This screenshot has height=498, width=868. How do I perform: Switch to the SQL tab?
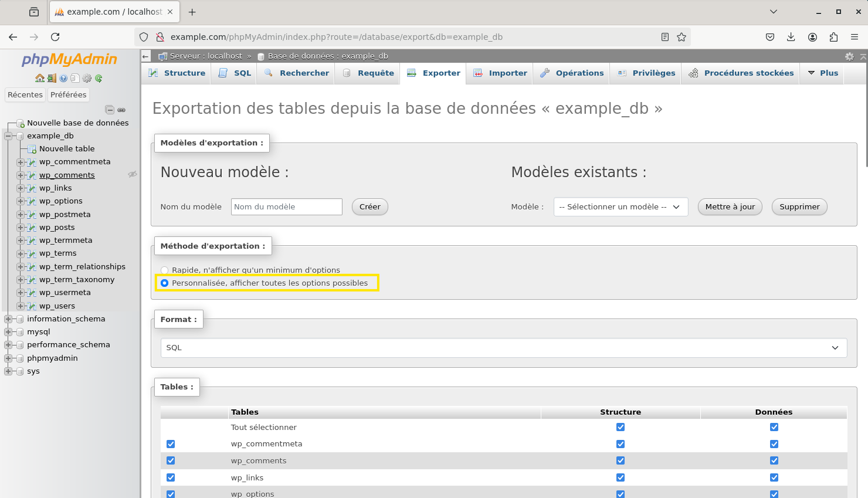click(x=235, y=73)
